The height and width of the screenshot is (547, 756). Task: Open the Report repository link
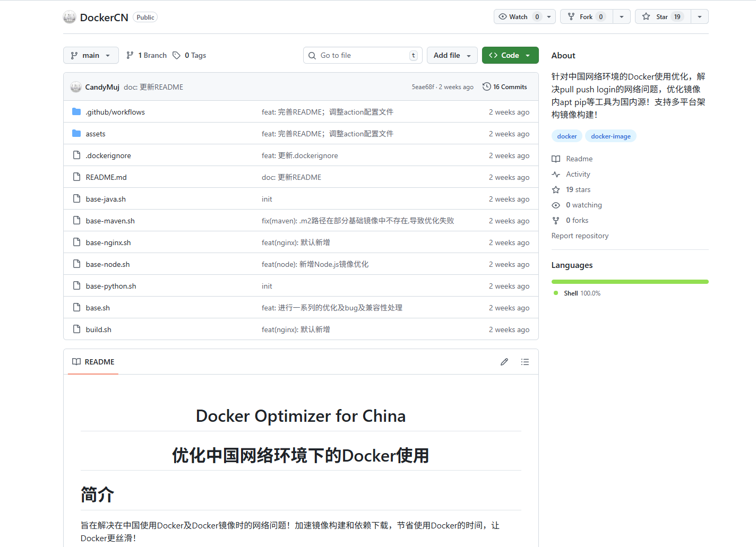(x=580, y=236)
